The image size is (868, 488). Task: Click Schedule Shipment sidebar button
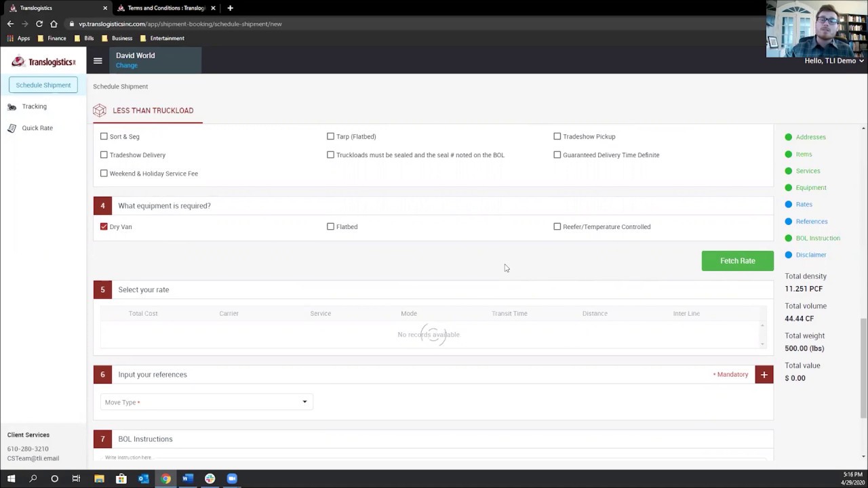pyautogui.click(x=43, y=85)
